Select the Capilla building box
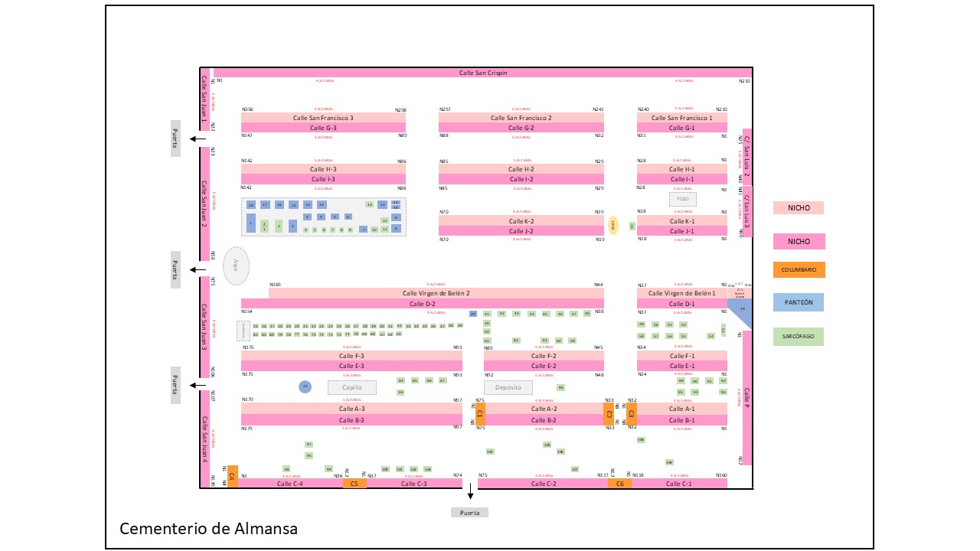 click(352, 387)
